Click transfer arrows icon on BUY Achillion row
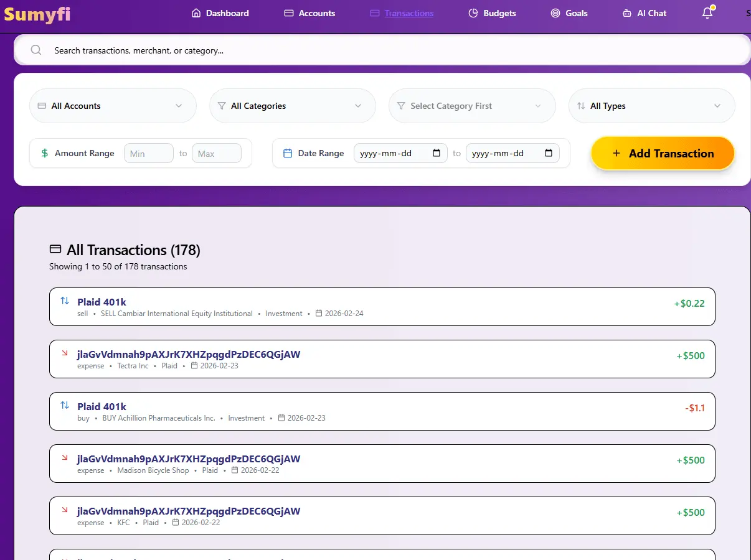Viewport: 751px width, 560px height. 65,406
